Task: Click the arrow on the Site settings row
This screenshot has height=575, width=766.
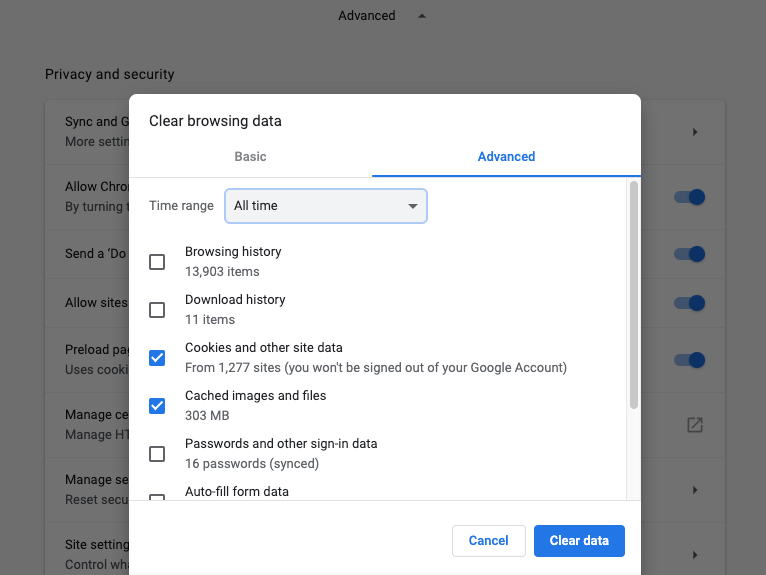Action: (x=695, y=554)
